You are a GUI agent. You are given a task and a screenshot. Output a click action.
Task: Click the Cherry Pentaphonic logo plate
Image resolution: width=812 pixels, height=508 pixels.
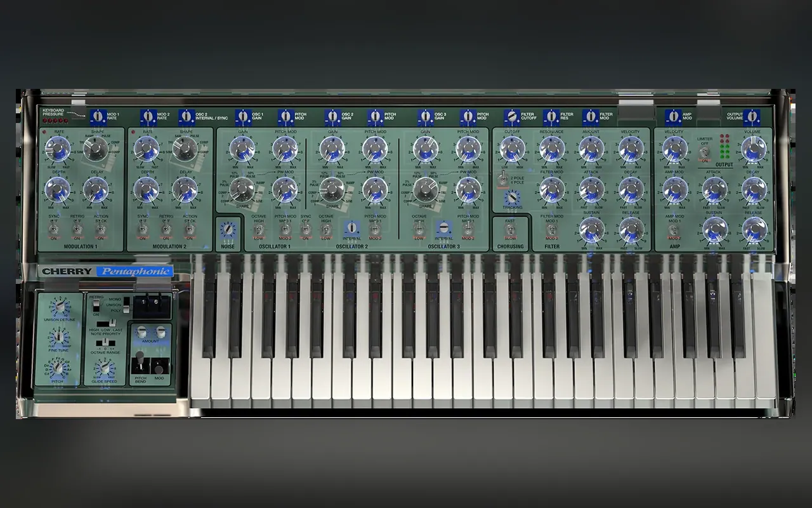point(106,272)
